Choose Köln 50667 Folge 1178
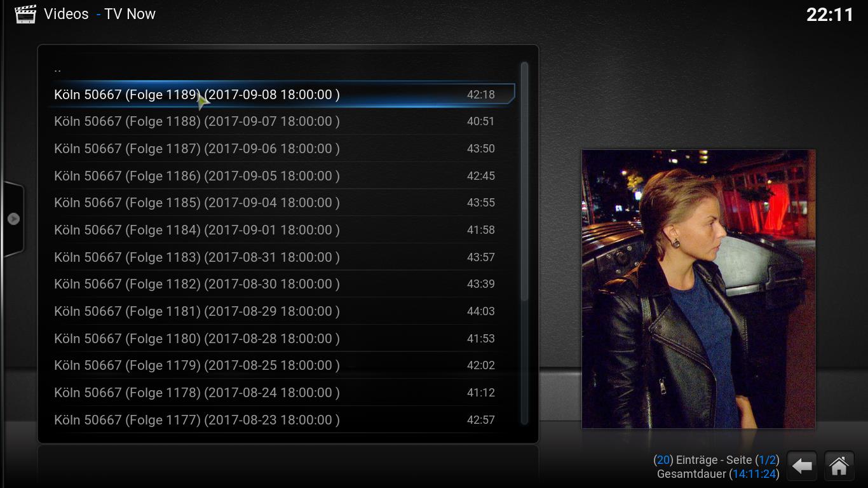Screen dimensions: 868x488 click(281, 393)
